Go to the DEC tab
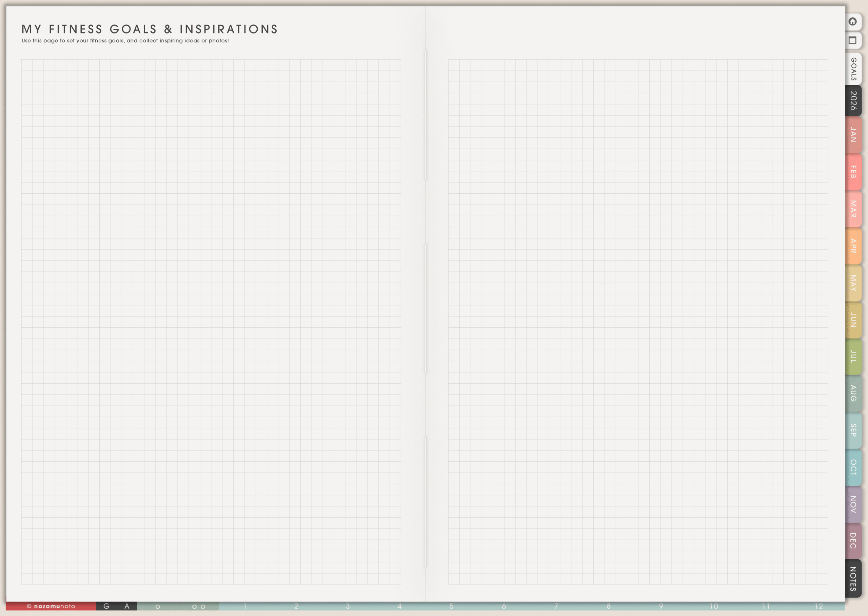This screenshot has height=616, width=868. point(853,540)
